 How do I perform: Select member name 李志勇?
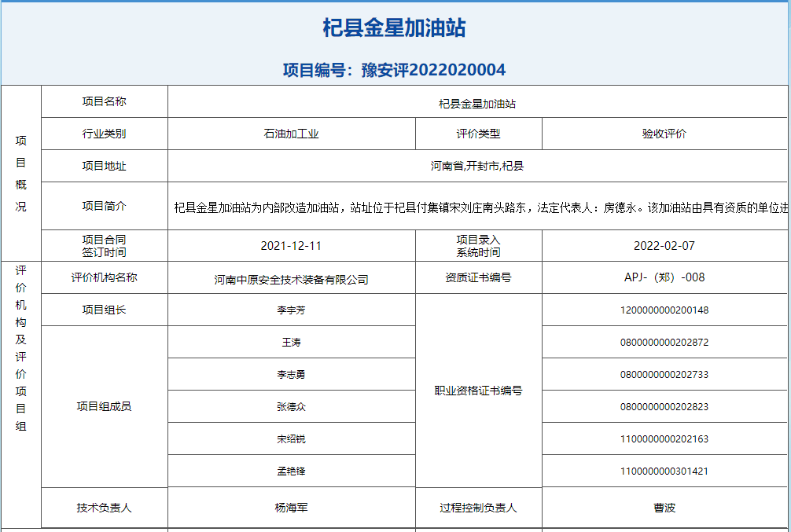click(291, 375)
